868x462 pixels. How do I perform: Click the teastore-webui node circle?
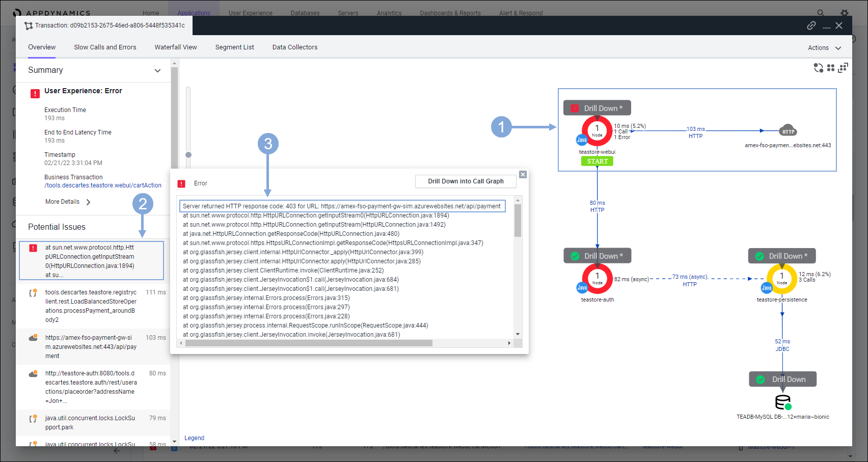click(597, 131)
